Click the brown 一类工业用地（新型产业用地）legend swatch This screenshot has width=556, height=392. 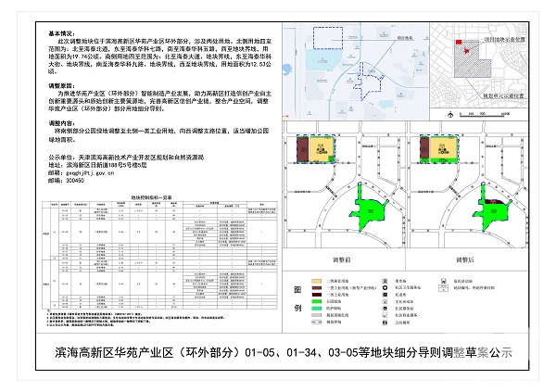316,287
